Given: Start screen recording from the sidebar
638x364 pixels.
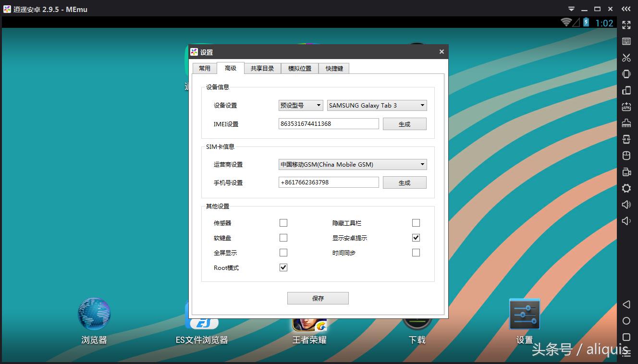Looking at the screenshot, I should pyautogui.click(x=626, y=172).
